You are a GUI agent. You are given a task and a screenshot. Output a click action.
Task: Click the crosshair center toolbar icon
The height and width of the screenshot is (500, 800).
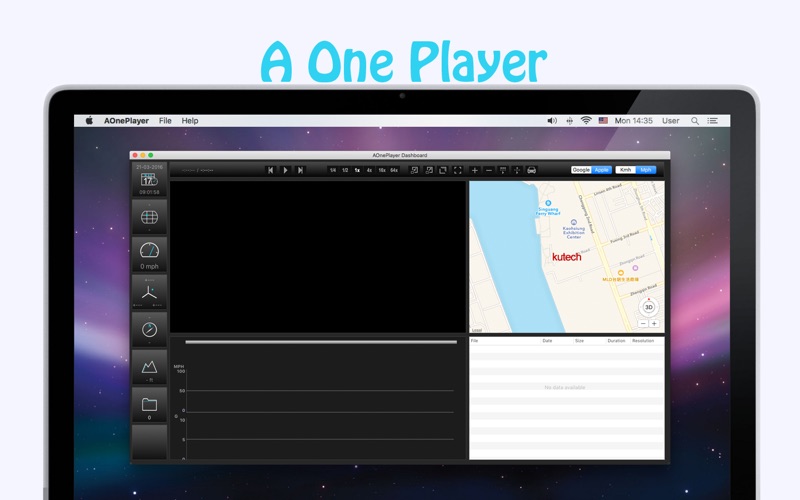tap(517, 170)
